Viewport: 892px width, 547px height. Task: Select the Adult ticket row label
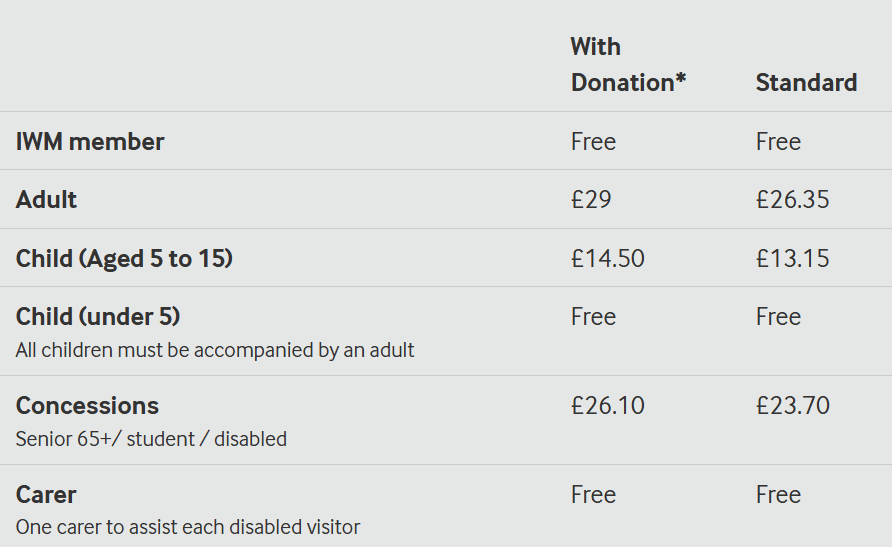46,200
